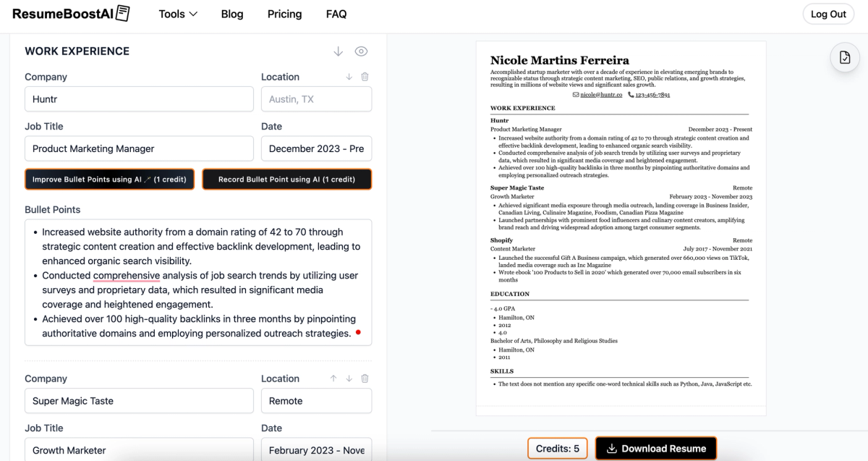Viewport: 868px width, 461px height.
Task: Open the FAQ page
Action: tap(336, 14)
